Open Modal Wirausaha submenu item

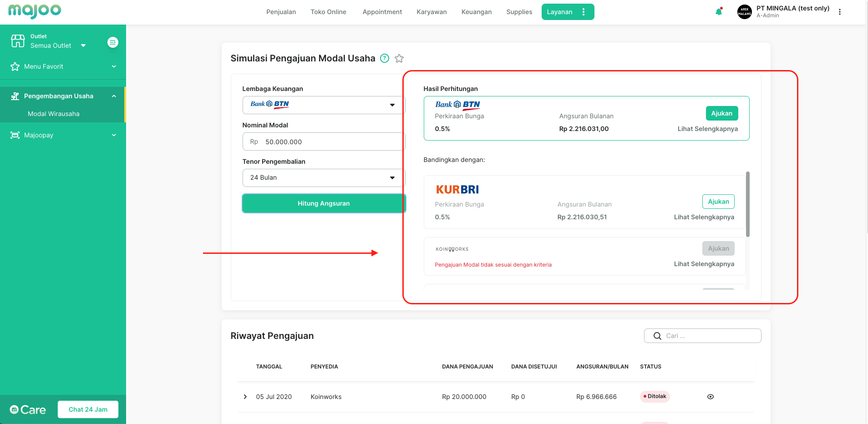[54, 114]
